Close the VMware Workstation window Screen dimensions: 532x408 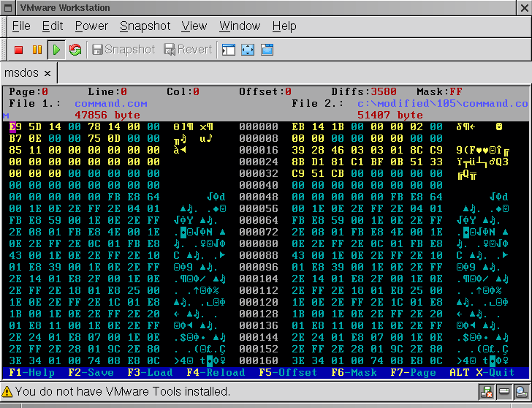[524, 8]
